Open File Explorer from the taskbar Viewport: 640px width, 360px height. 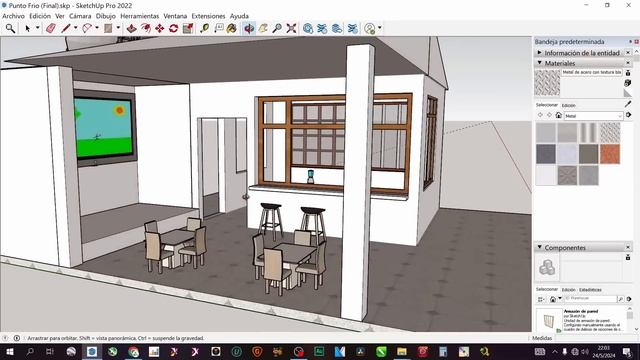point(402,351)
